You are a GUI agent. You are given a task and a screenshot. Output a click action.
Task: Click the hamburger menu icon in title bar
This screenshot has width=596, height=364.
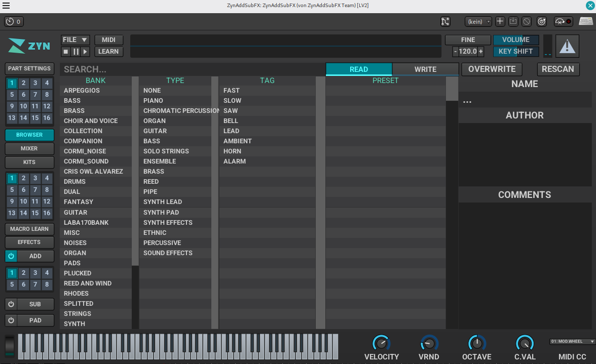coord(6,6)
